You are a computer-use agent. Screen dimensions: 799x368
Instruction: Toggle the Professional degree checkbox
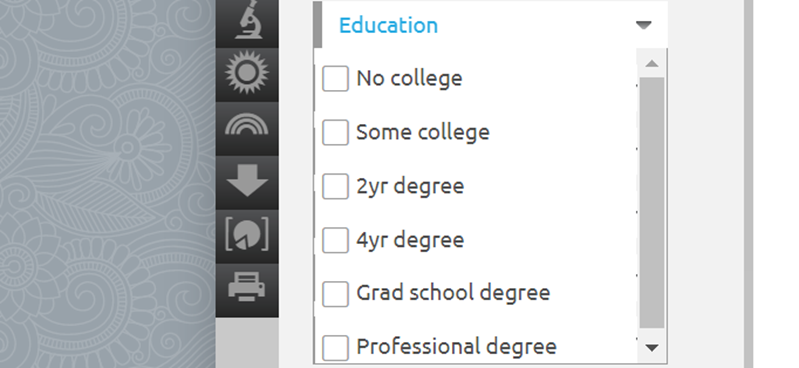point(335,348)
